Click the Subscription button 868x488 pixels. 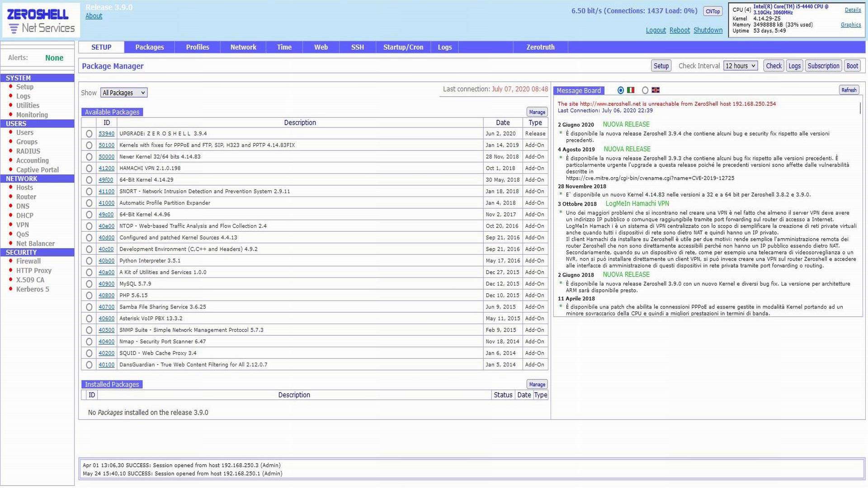point(823,66)
